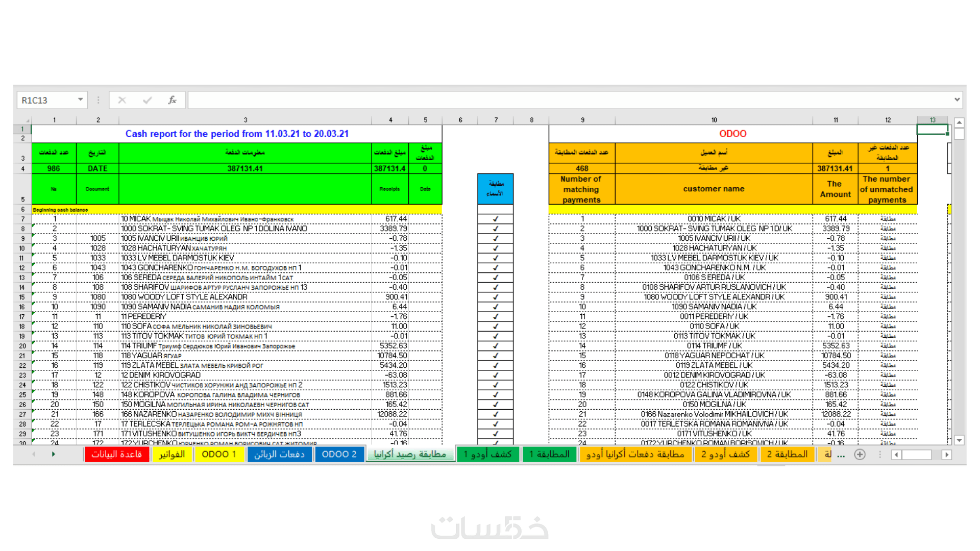
Task: Switch to the ODOO 2 sheet tab
Action: point(339,454)
